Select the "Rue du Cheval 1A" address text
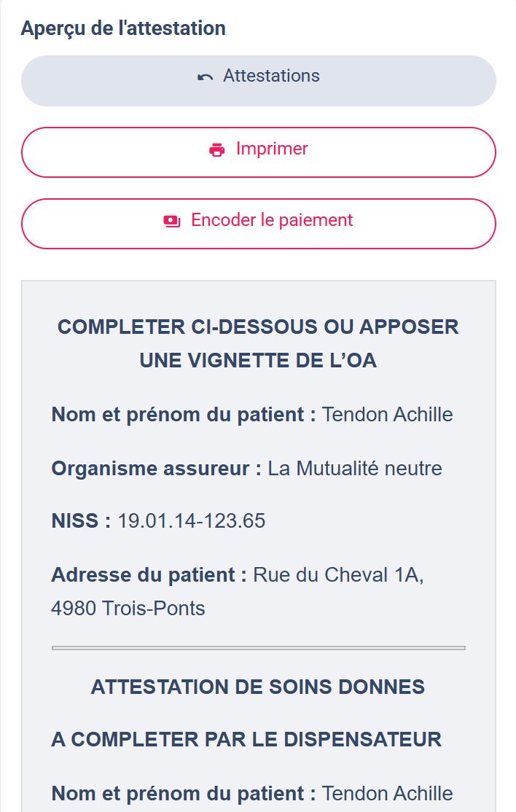Viewport: 516px width, 812px height. [338, 574]
